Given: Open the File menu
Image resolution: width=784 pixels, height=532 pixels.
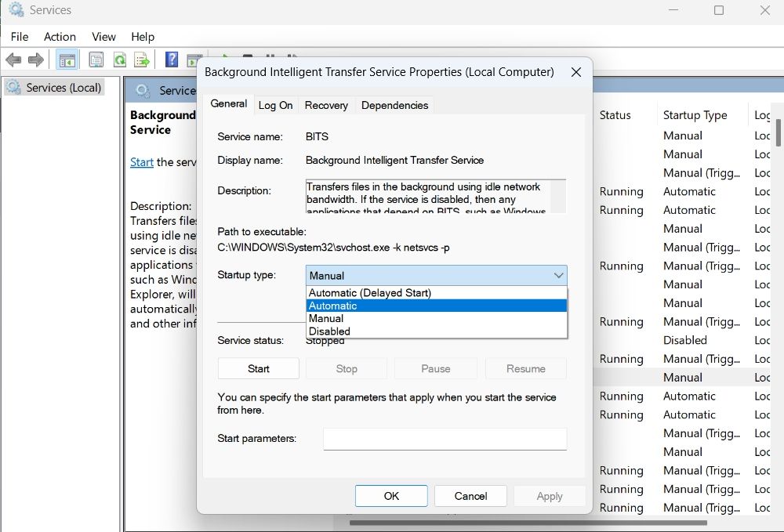Looking at the screenshot, I should [x=20, y=37].
